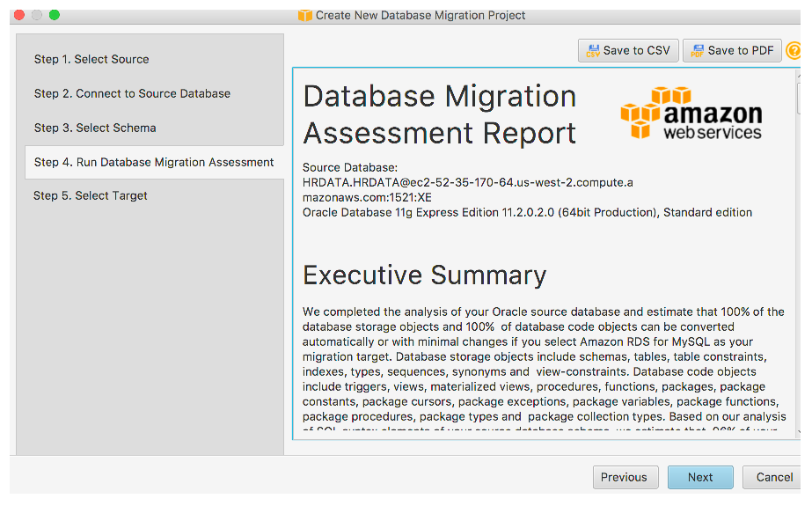Image resolution: width=812 pixels, height=506 pixels.
Task: Click the Previous button
Action: [625, 477]
